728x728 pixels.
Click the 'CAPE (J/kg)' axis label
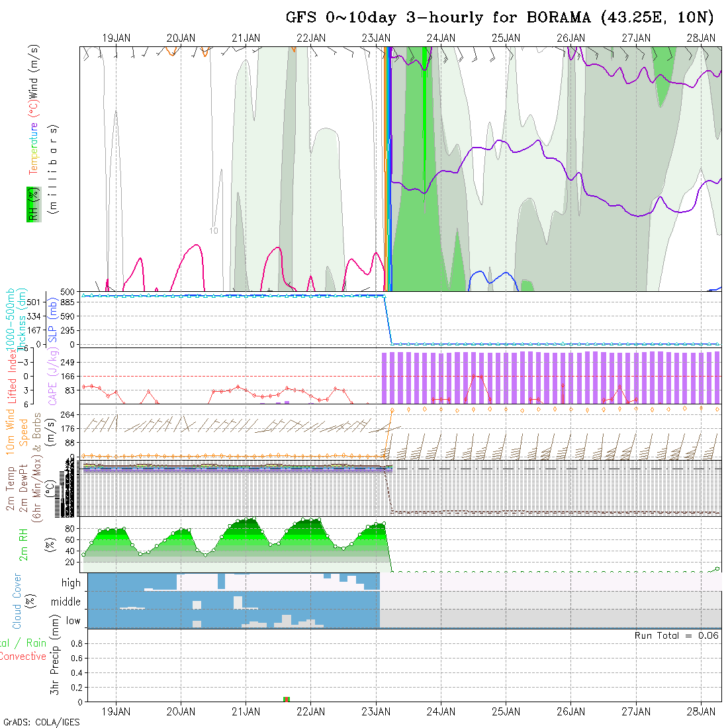click(x=52, y=376)
